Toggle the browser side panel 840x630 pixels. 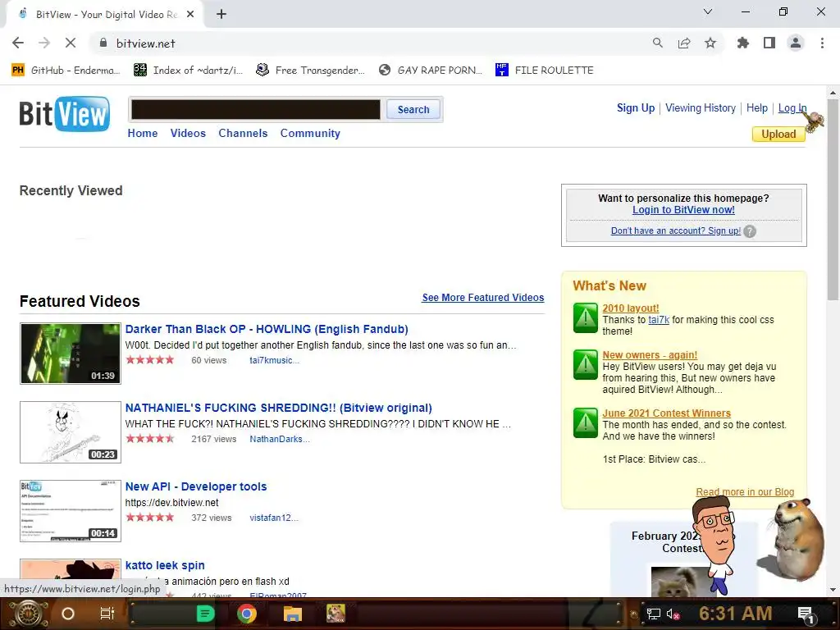769,43
